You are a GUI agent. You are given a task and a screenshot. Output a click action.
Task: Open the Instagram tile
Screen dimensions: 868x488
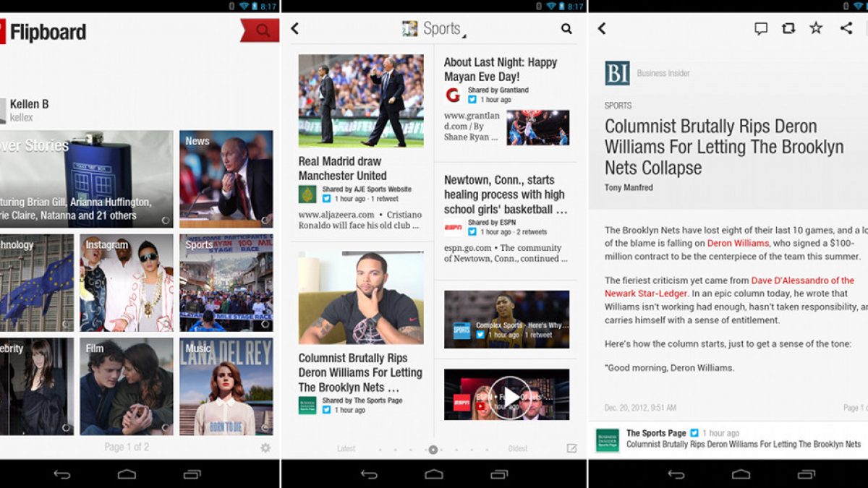pyautogui.click(x=127, y=283)
